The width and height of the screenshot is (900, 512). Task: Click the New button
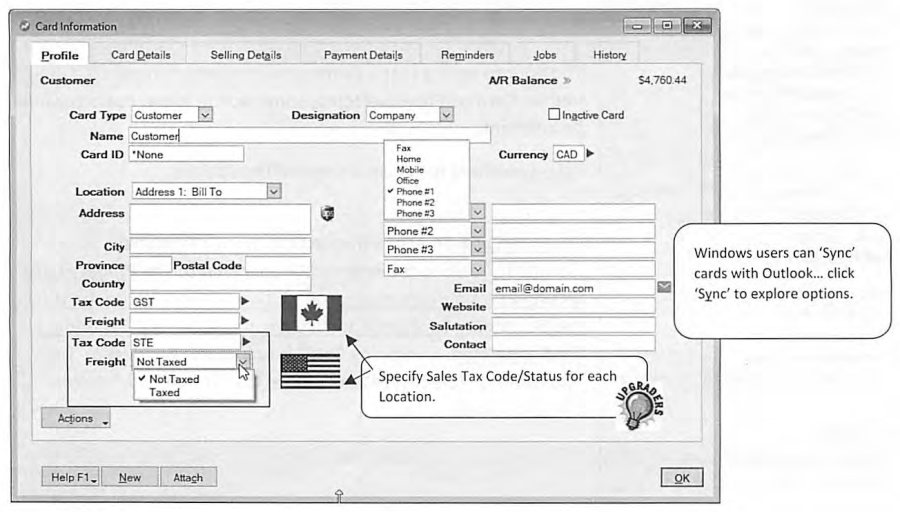click(130, 477)
